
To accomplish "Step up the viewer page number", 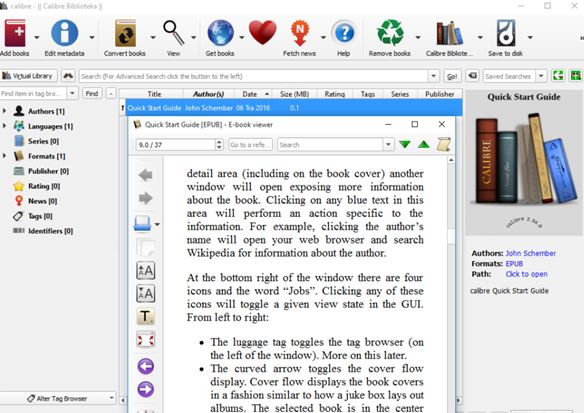I will point(219,142).
